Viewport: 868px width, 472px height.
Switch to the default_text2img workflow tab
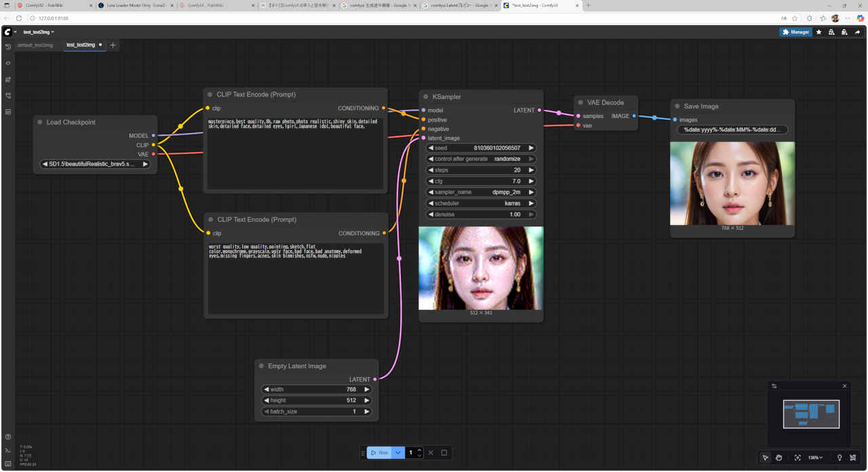(35, 45)
